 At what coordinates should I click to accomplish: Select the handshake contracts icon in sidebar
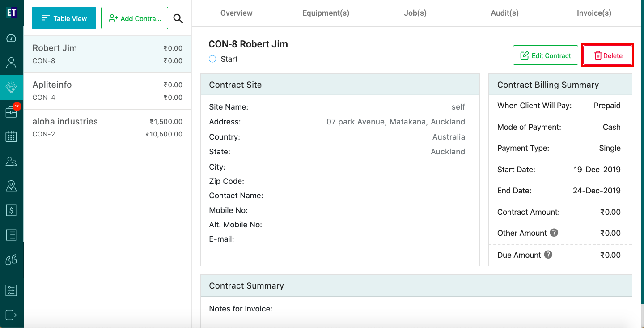[x=11, y=87]
